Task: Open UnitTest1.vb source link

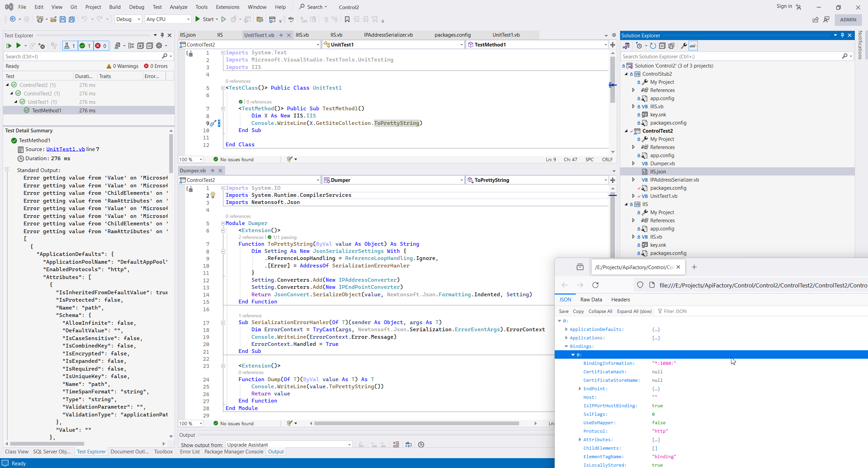Action: click(65, 149)
